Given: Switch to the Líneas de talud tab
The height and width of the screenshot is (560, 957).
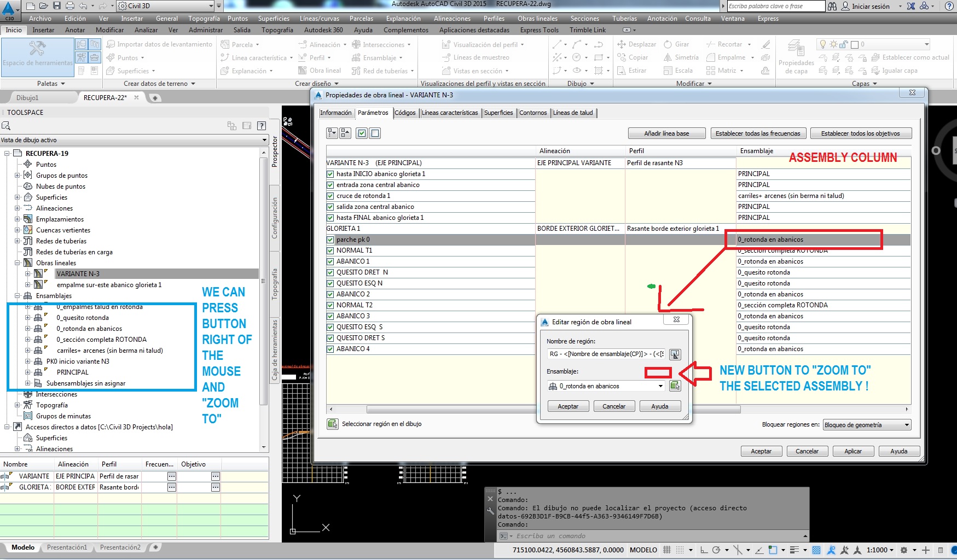Looking at the screenshot, I should pos(573,113).
